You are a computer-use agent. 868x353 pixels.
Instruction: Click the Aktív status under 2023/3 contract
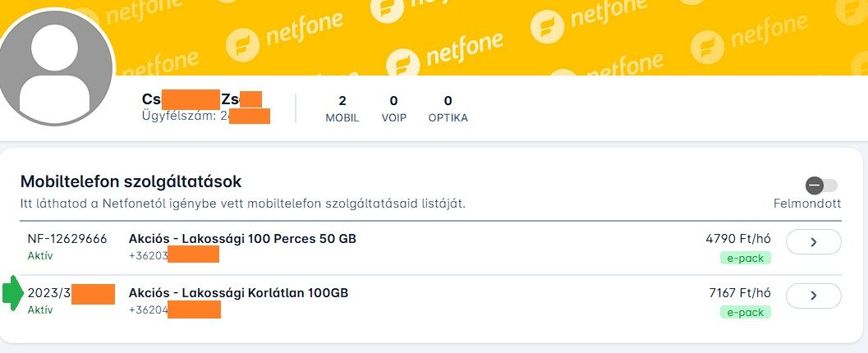(40, 310)
